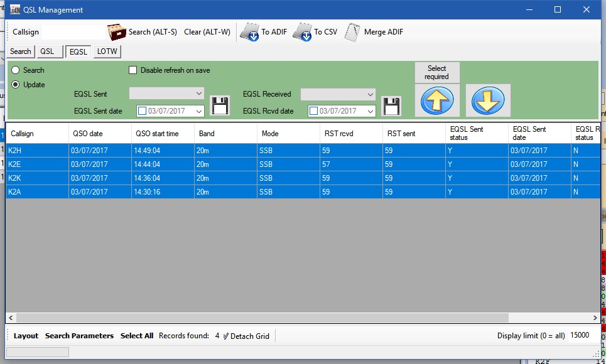Screen dimensions: 606x364
Task: Expand the EQSL Rcvd date picker arrow
Action: point(371,111)
